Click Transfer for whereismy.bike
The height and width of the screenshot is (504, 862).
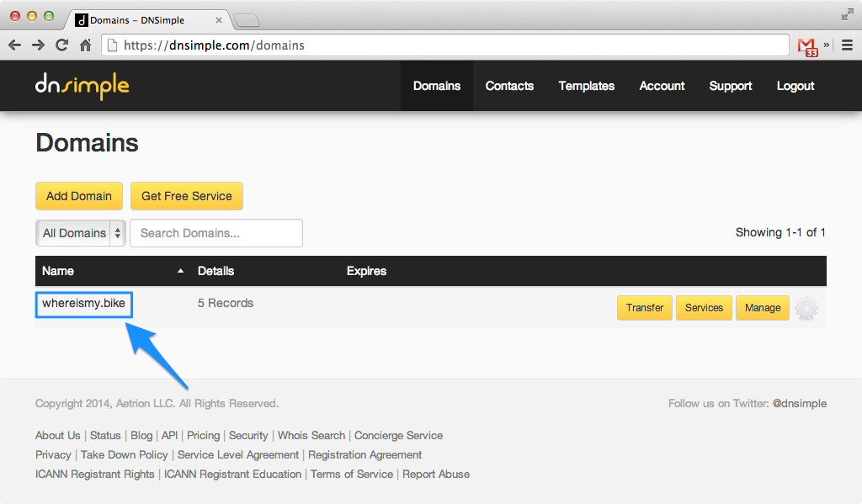pos(645,308)
